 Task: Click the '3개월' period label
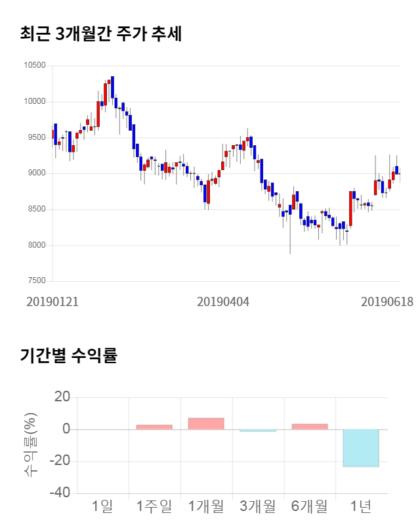click(258, 506)
